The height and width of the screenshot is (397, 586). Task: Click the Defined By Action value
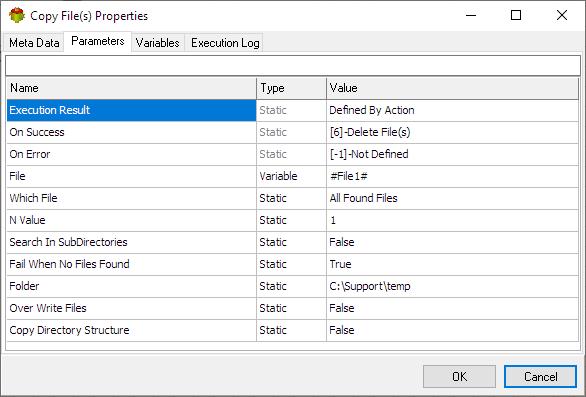(453, 110)
